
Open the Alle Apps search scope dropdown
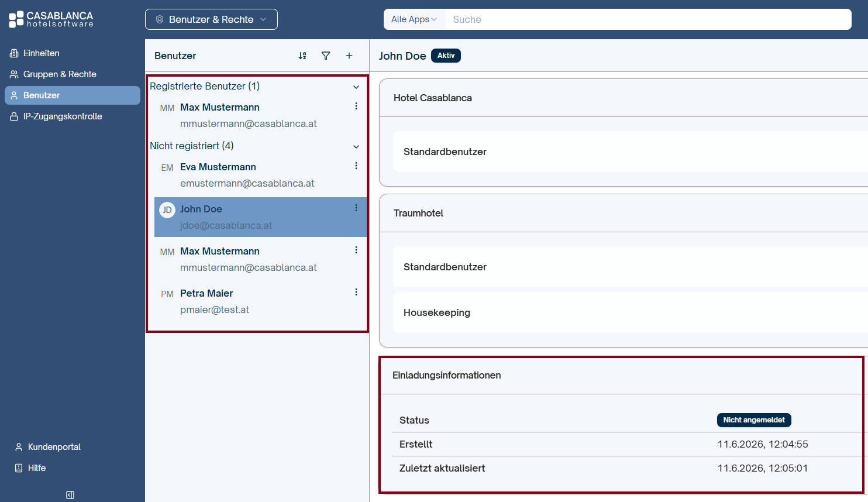(x=414, y=19)
